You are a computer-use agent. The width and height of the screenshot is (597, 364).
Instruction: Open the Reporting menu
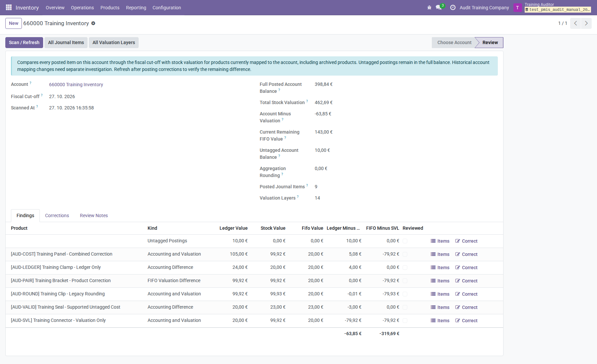(136, 8)
